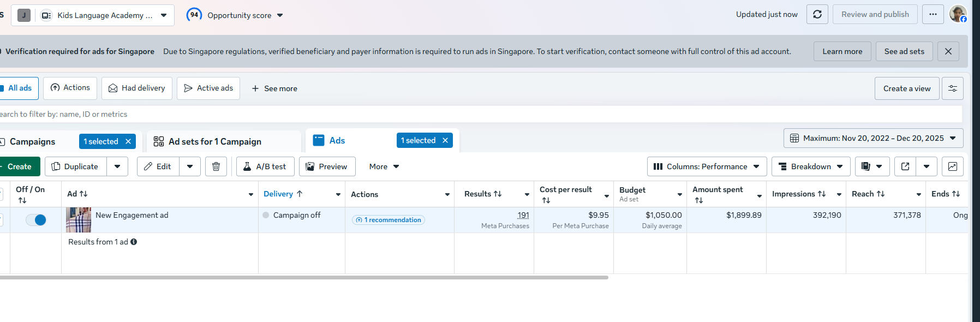Click the Review and publish button

click(875, 15)
